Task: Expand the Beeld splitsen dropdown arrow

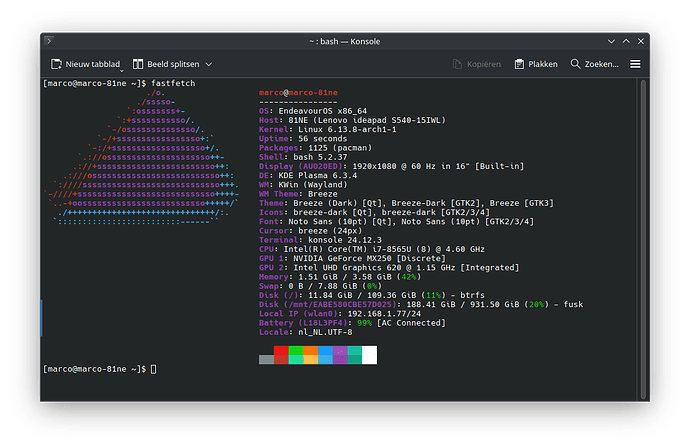Action: (209, 64)
